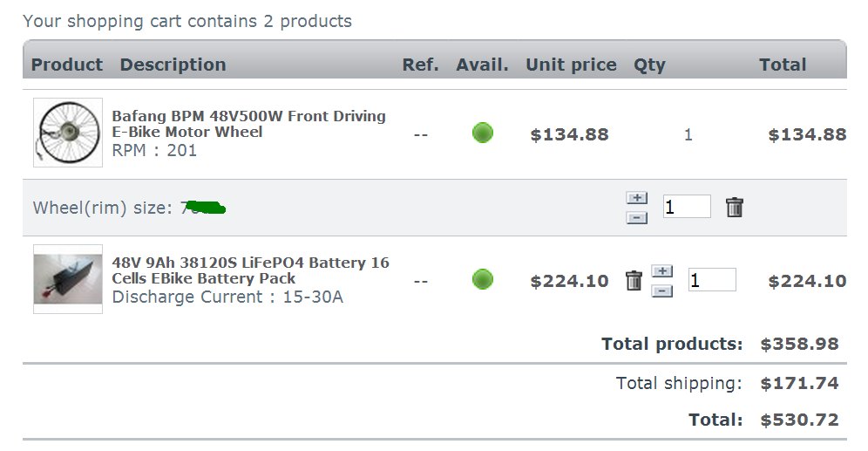Click the motor wheel green availability indicator

(x=483, y=133)
